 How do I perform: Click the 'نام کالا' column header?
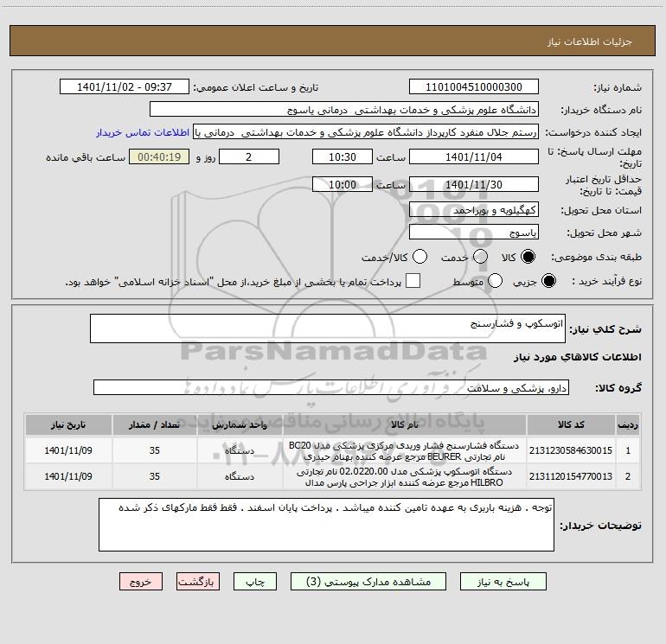(x=405, y=424)
